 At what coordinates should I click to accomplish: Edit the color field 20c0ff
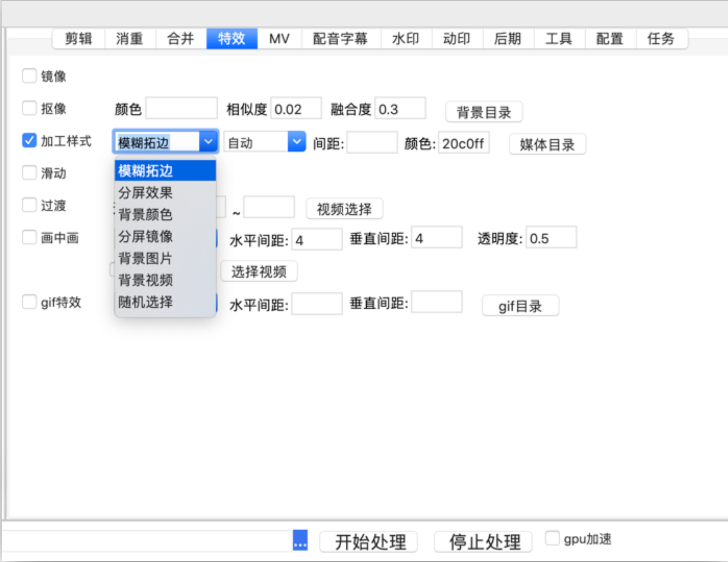pos(464,143)
